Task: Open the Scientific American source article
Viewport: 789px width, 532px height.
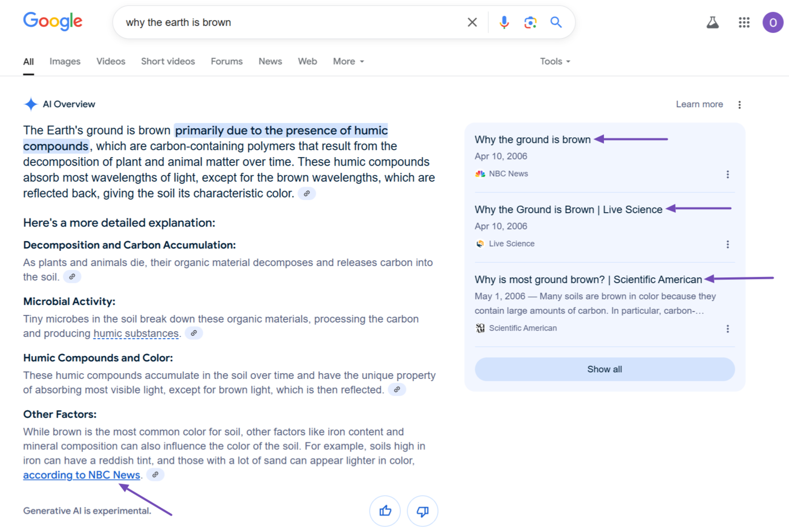Action: tap(588, 280)
